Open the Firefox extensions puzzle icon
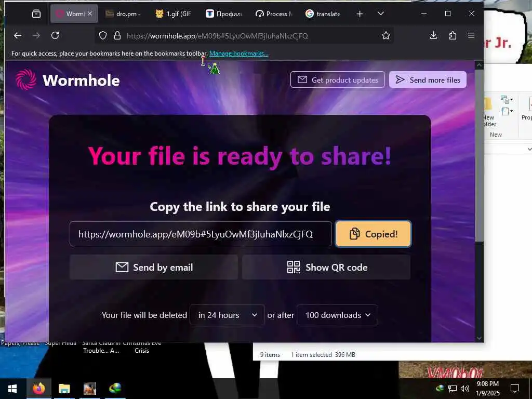The height and width of the screenshot is (399, 532). coord(453,35)
